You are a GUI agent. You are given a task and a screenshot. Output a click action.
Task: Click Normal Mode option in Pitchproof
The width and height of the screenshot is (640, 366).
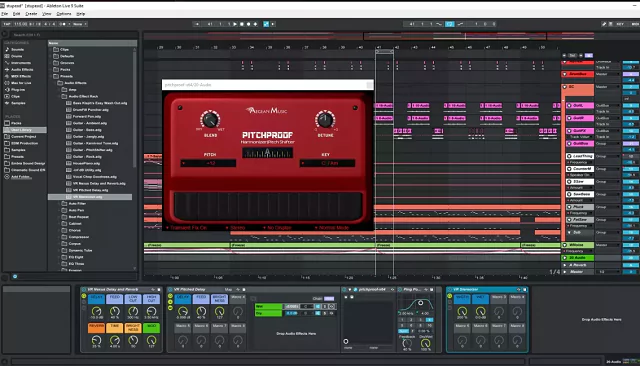point(332,228)
